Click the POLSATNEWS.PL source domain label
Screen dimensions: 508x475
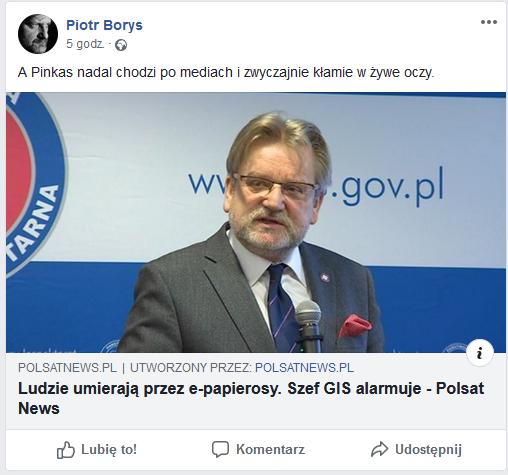[x=67, y=368]
